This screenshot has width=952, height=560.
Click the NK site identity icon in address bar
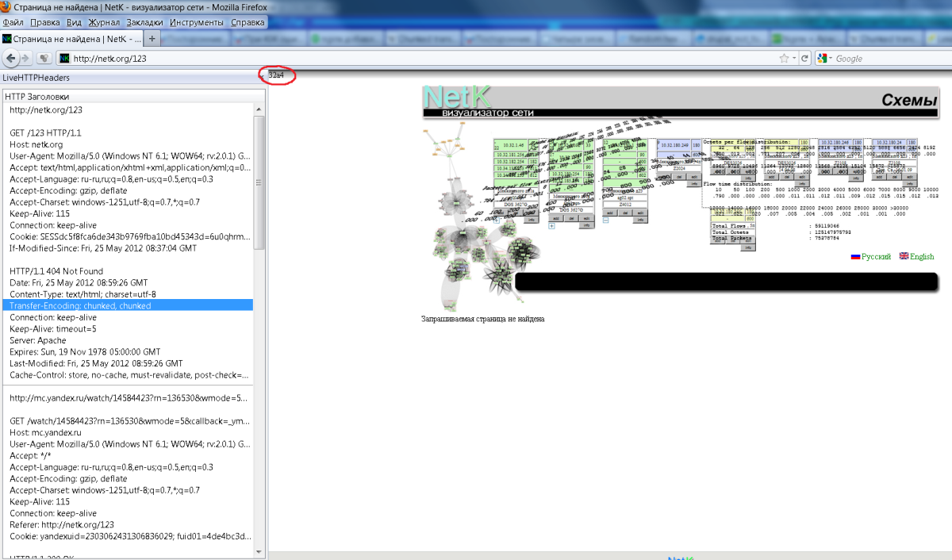click(64, 58)
